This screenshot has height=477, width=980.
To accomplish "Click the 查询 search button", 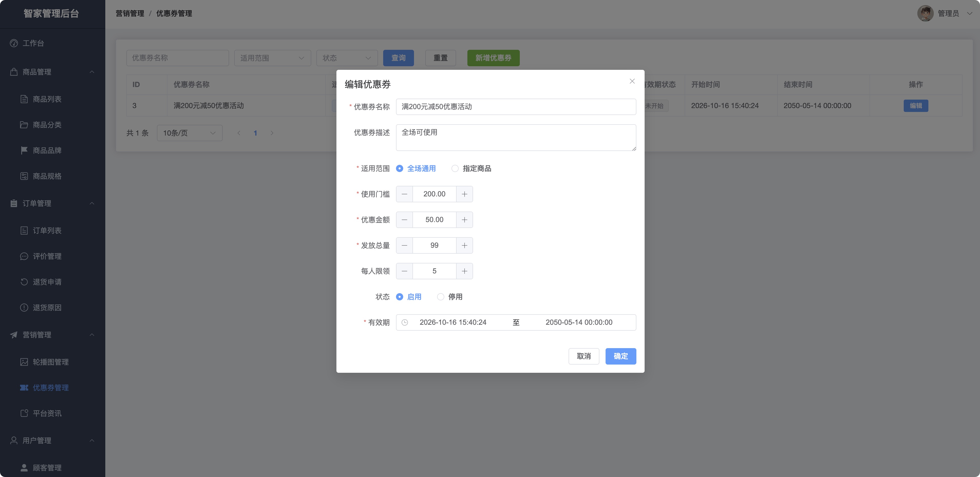I will click(398, 58).
